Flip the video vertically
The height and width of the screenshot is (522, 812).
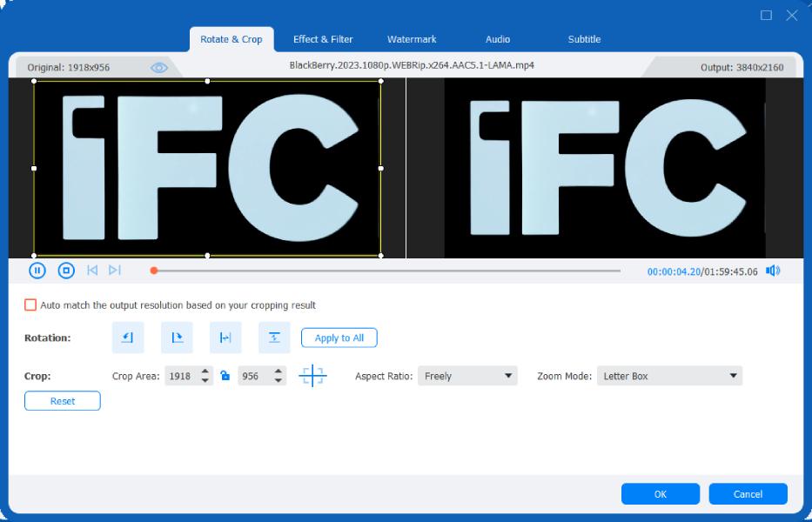point(274,338)
